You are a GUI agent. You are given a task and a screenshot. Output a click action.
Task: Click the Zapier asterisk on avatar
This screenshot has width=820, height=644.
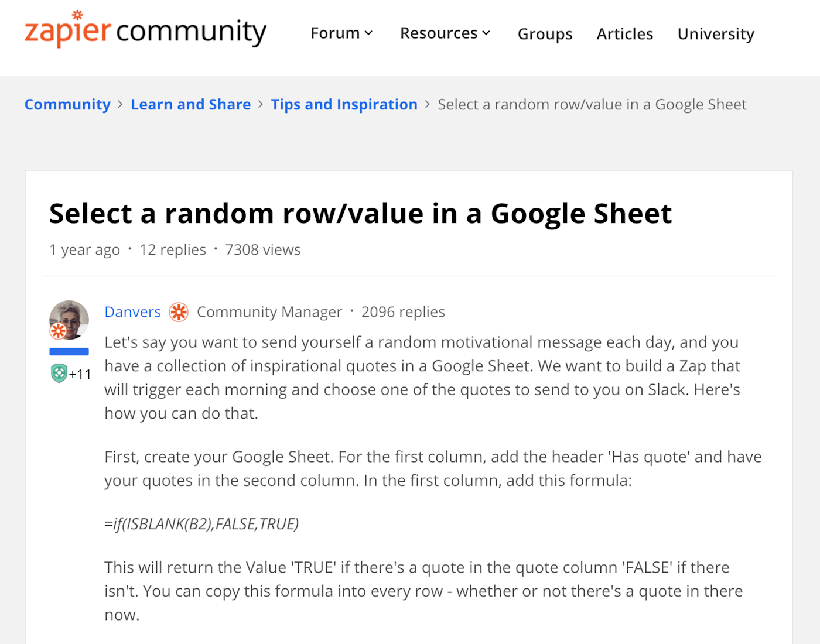[x=58, y=331]
